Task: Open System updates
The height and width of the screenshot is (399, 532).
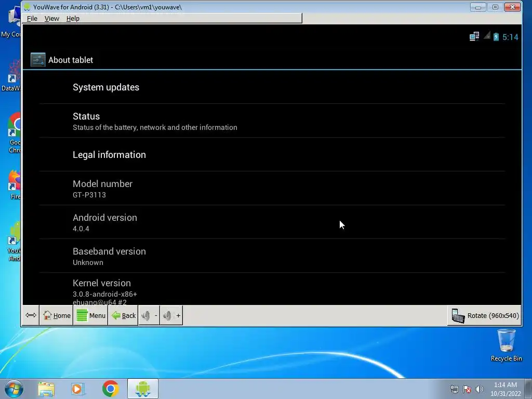Action: tap(272, 87)
